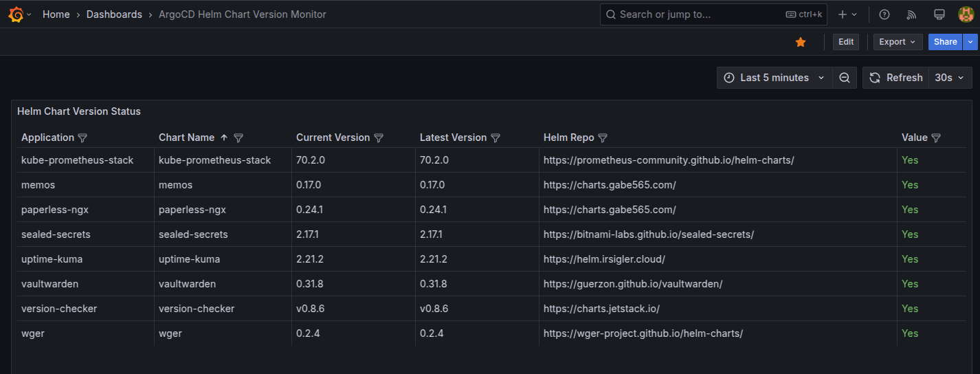Select the paperless-ngx row charts.gabe565.com URL

tap(610, 210)
